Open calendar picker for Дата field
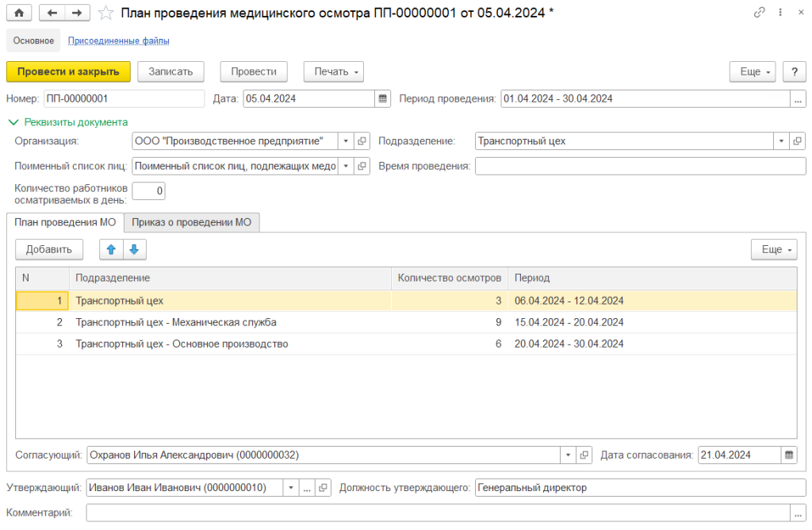Screen dimensions: 812x530 coord(383,98)
